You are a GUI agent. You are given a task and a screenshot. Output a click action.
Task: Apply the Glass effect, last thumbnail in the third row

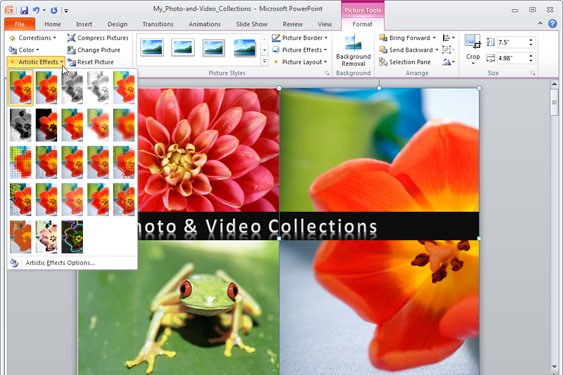click(124, 162)
